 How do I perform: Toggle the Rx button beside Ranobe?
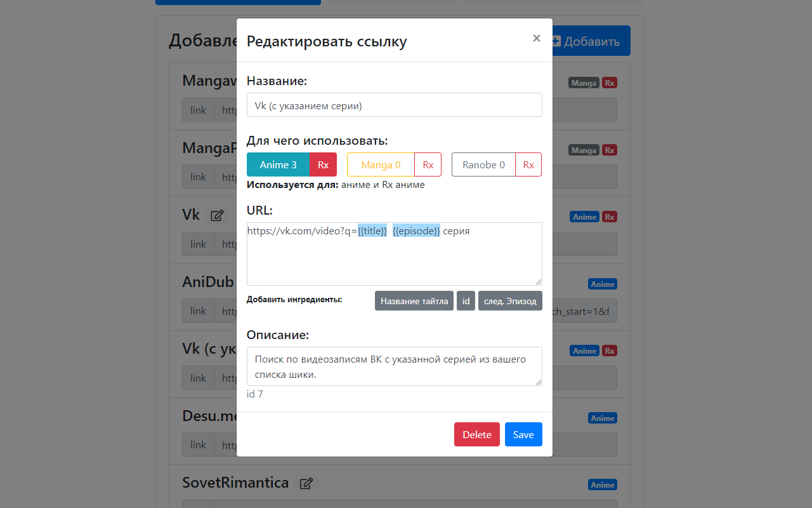[528, 164]
